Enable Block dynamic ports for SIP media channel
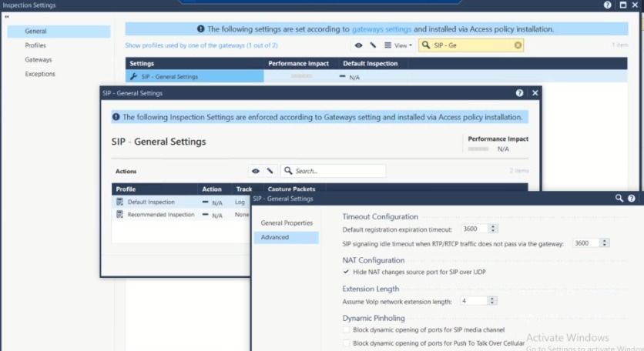The width and height of the screenshot is (644, 351). click(x=346, y=329)
